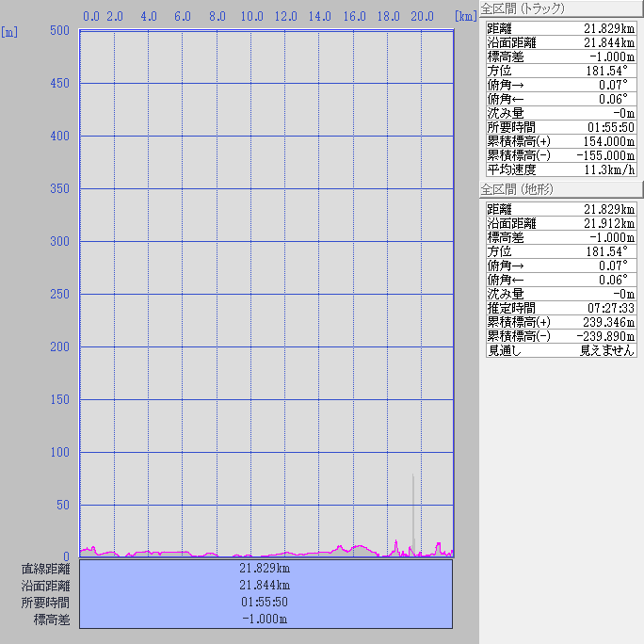Click the 200 elevation axis label
644x644 pixels.
pyautogui.click(x=60, y=347)
